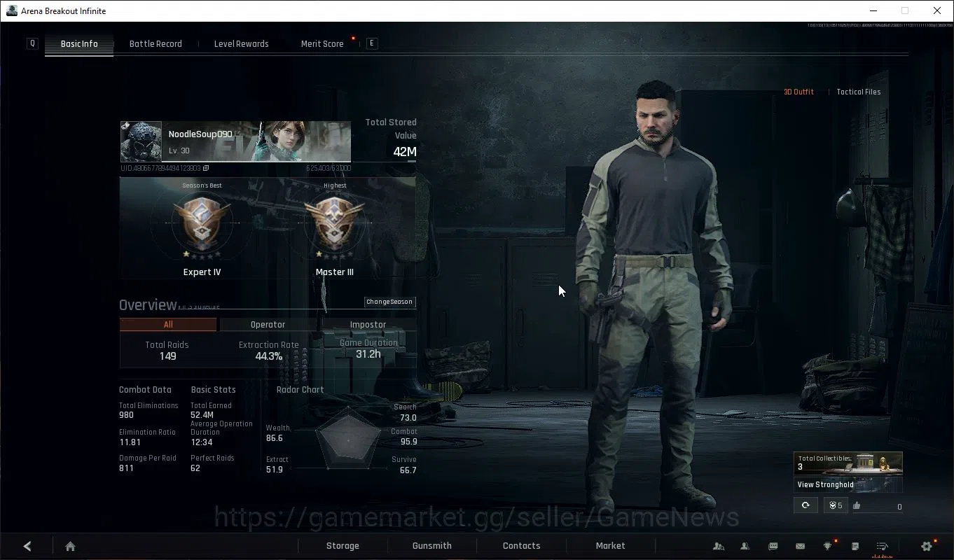Click the Total Eliminations 980 stat
Image resolution: width=954 pixels, height=560 pixels.
tap(148, 410)
